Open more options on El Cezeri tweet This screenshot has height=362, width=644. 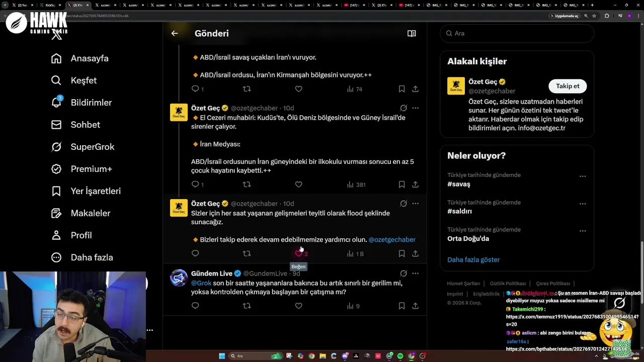tap(415, 108)
